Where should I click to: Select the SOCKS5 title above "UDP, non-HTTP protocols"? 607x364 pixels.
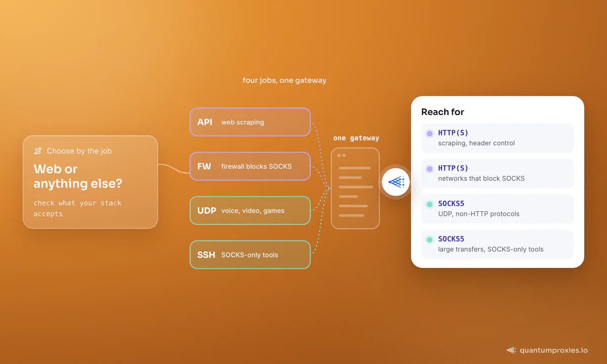click(x=451, y=204)
